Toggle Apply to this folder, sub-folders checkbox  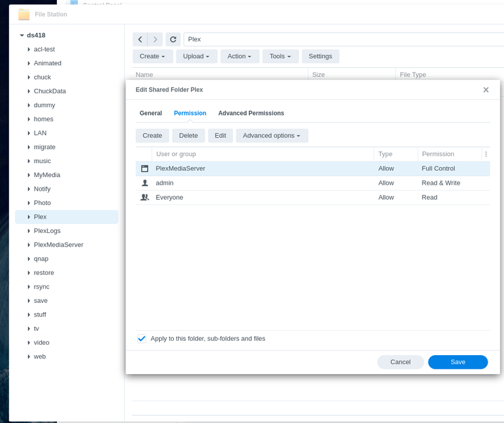[x=142, y=338]
